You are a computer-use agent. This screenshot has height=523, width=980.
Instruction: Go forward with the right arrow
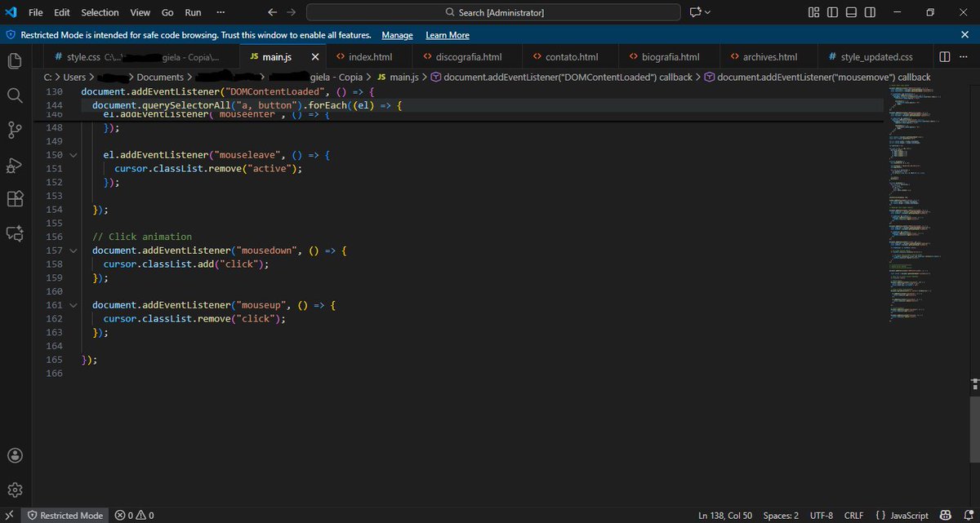tap(291, 12)
